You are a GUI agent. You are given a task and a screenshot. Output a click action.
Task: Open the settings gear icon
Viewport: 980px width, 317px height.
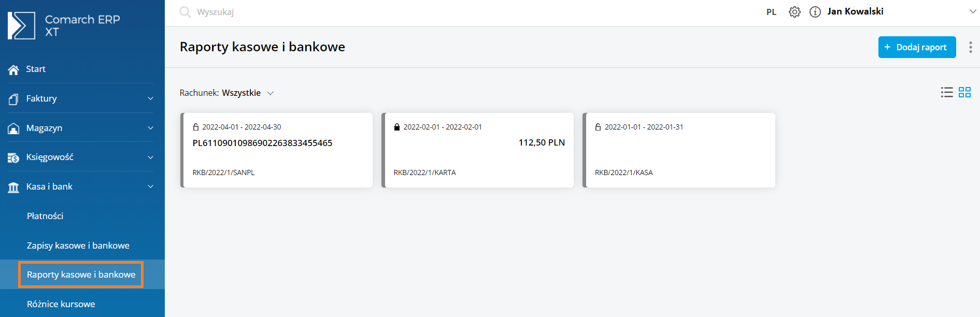point(794,12)
